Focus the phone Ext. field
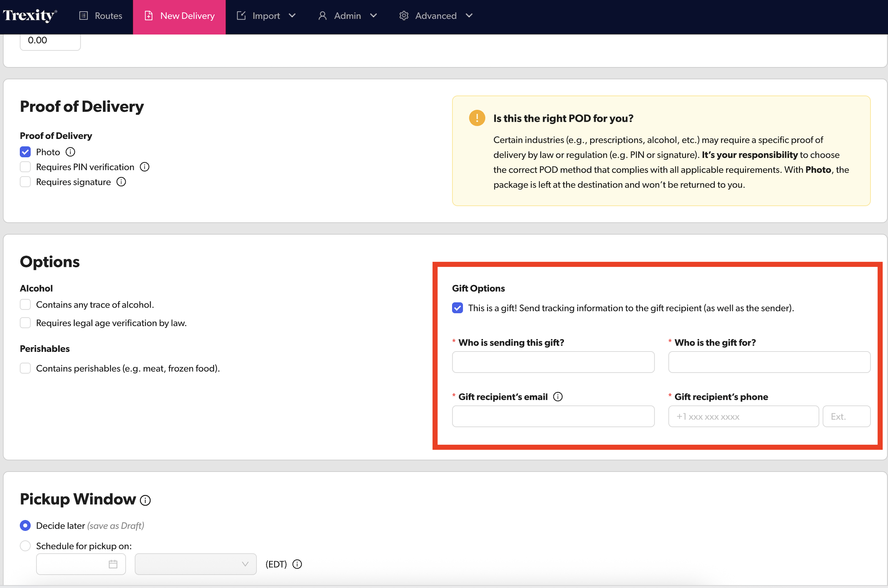The width and height of the screenshot is (888, 588). [x=846, y=416]
